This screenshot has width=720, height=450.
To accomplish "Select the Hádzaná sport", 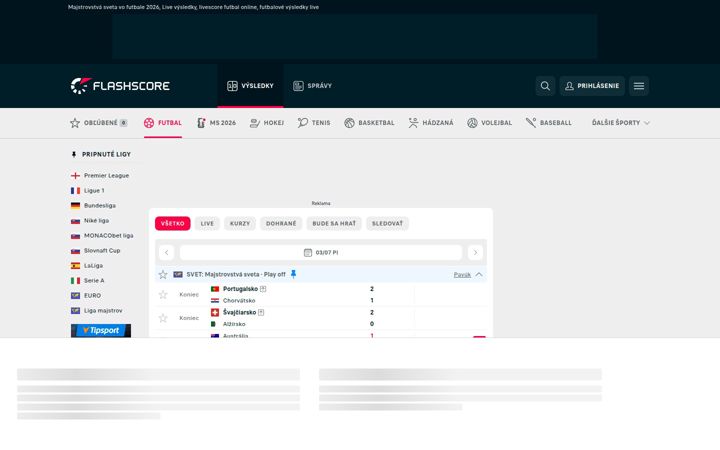I will 431,123.
